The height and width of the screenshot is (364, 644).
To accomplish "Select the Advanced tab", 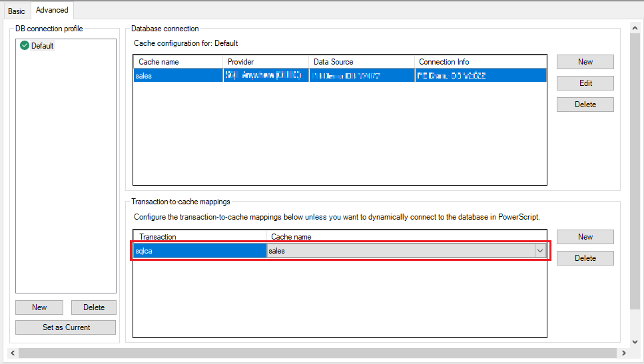I will (x=52, y=10).
